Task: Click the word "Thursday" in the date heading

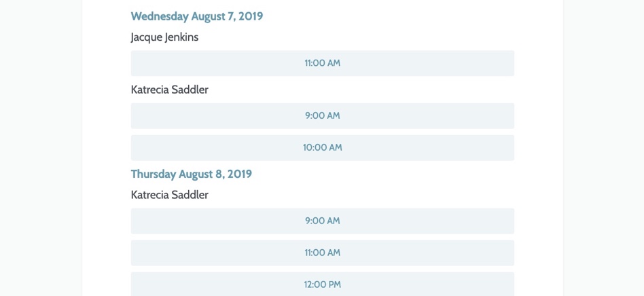Action: point(154,174)
